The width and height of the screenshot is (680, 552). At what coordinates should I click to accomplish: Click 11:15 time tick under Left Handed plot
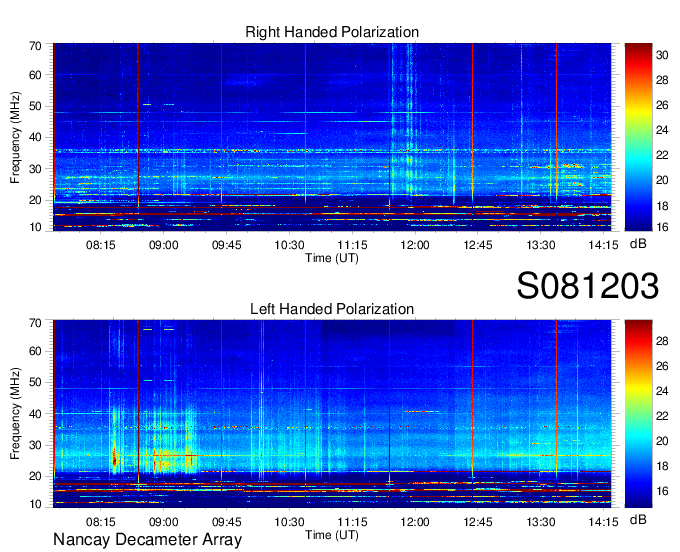pyautogui.click(x=352, y=522)
